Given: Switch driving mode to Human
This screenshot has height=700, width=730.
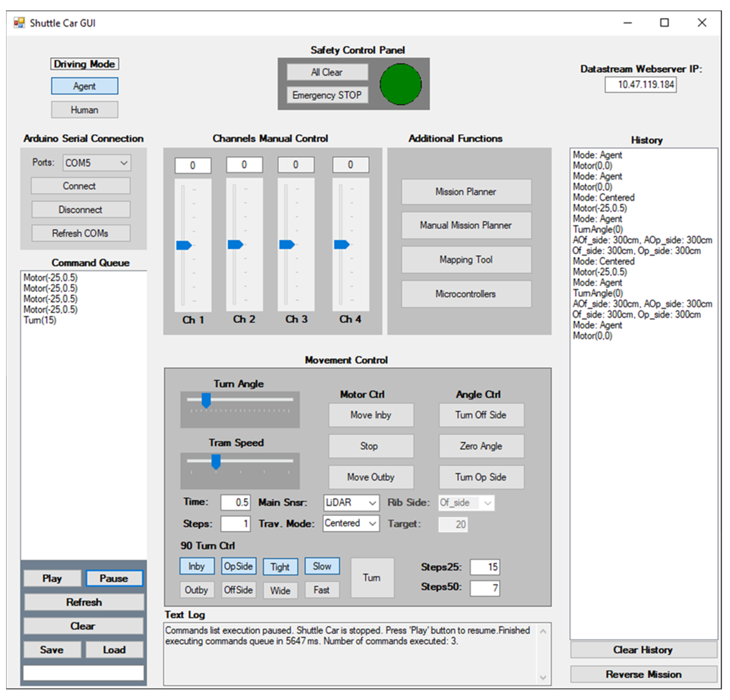Looking at the screenshot, I should pyautogui.click(x=84, y=109).
